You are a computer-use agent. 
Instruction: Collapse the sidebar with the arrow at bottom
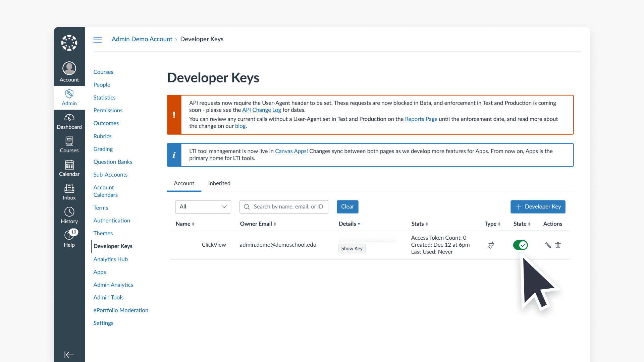pyautogui.click(x=69, y=355)
